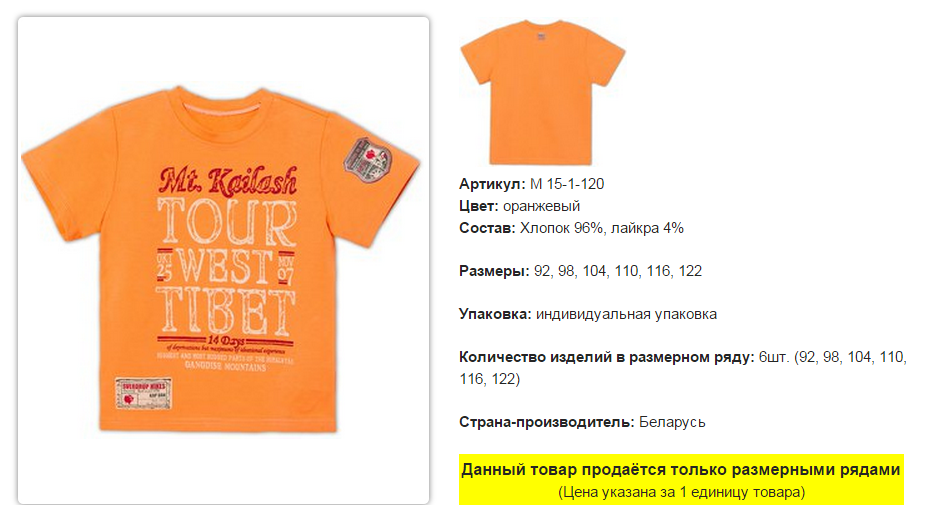Click Количество изделий в размерном ряду text
928x505 pixels.
click(x=607, y=357)
